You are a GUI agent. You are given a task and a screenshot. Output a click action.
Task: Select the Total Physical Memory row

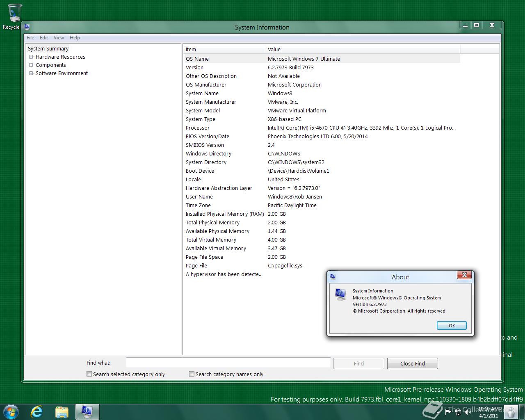click(322, 222)
